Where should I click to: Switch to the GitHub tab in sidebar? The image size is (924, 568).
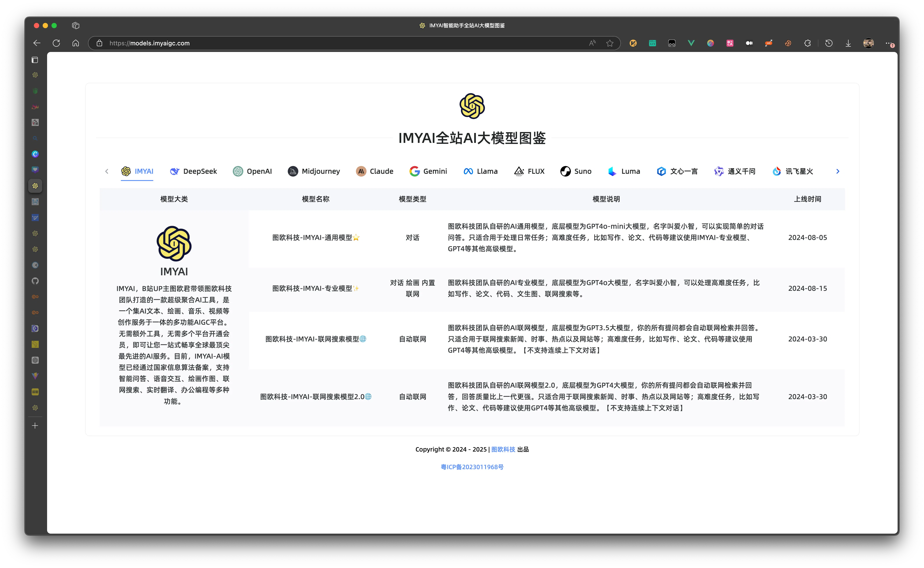tap(35, 281)
